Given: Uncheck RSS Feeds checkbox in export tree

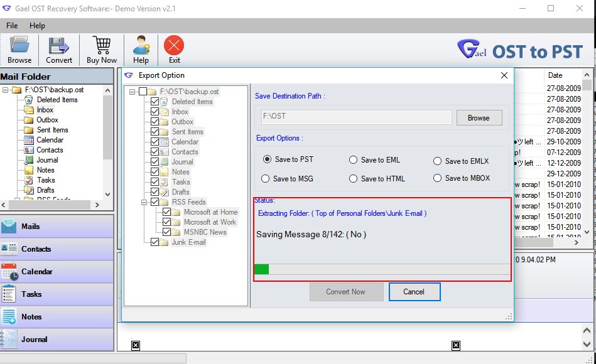Looking at the screenshot, I should [x=154, y=201].
